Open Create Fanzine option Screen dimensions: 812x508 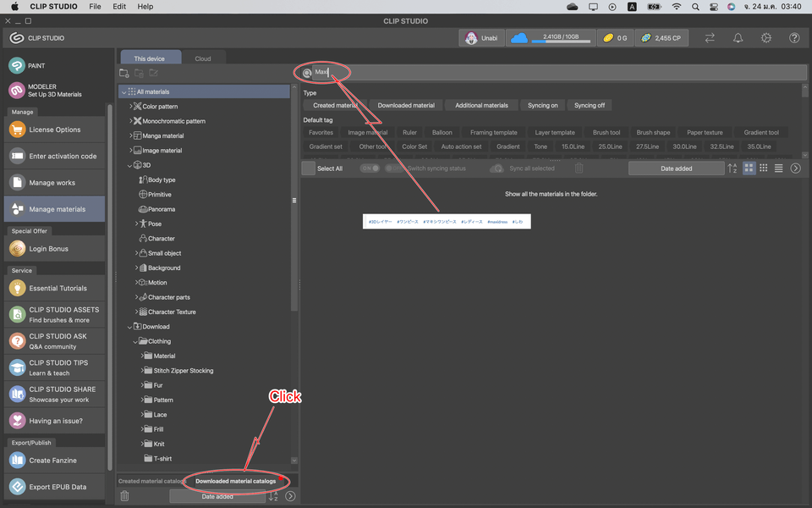[54, 461]
